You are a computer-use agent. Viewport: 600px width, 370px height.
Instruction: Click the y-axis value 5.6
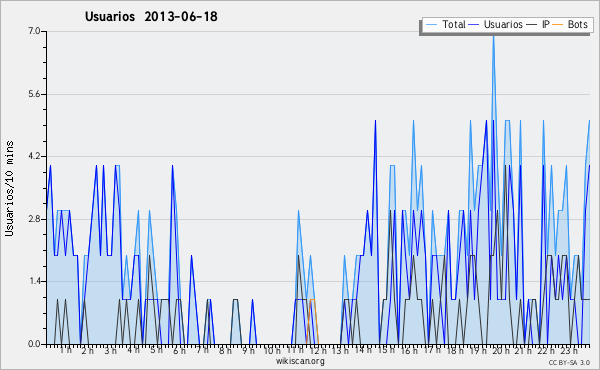point(34,94)
